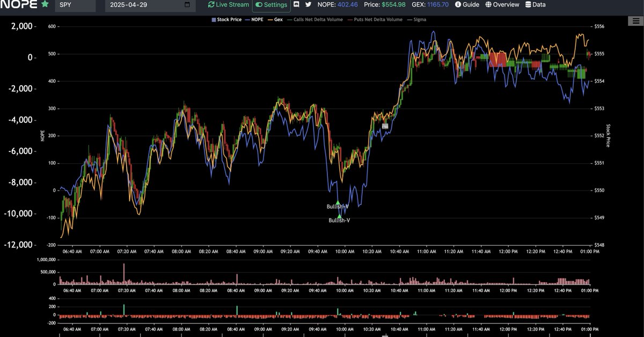The image size is (644, 337).
Task: Click the small gray flag annotation on chart
Action: (x=385, y=126)
